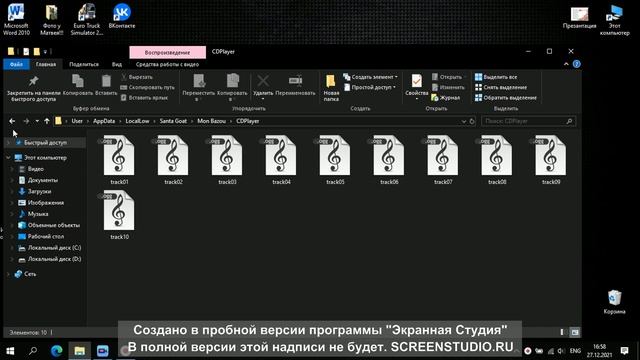This screenshot has width=640, height=360.
Task: Select the track09 audio file
Action: tap(551, 160)
